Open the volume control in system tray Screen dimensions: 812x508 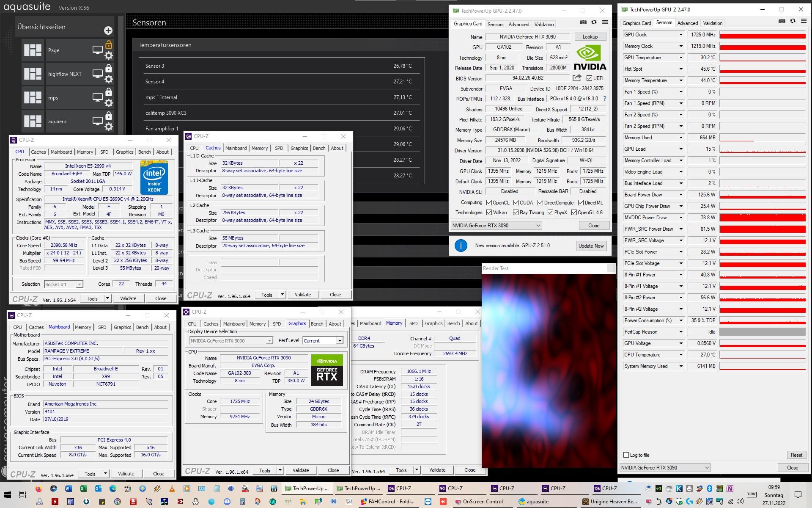740,502
